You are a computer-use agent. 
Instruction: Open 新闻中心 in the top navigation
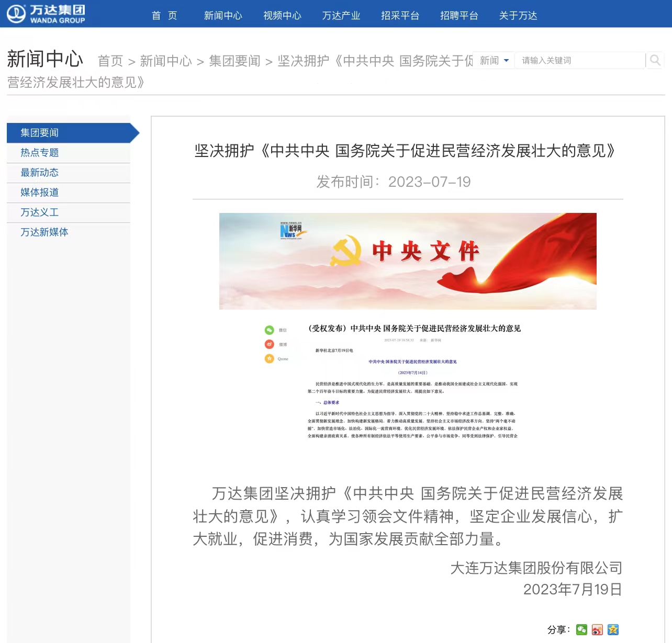(x=223, y=16)
